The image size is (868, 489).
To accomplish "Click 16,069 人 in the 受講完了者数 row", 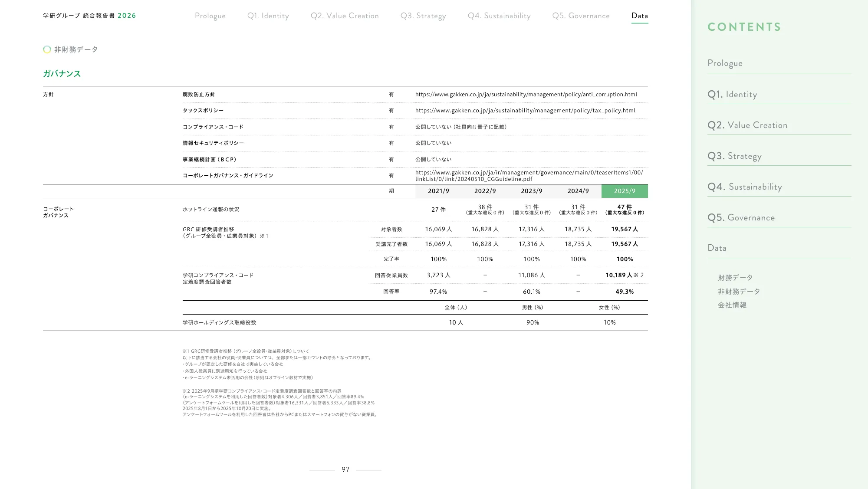I will coord(438,244).
